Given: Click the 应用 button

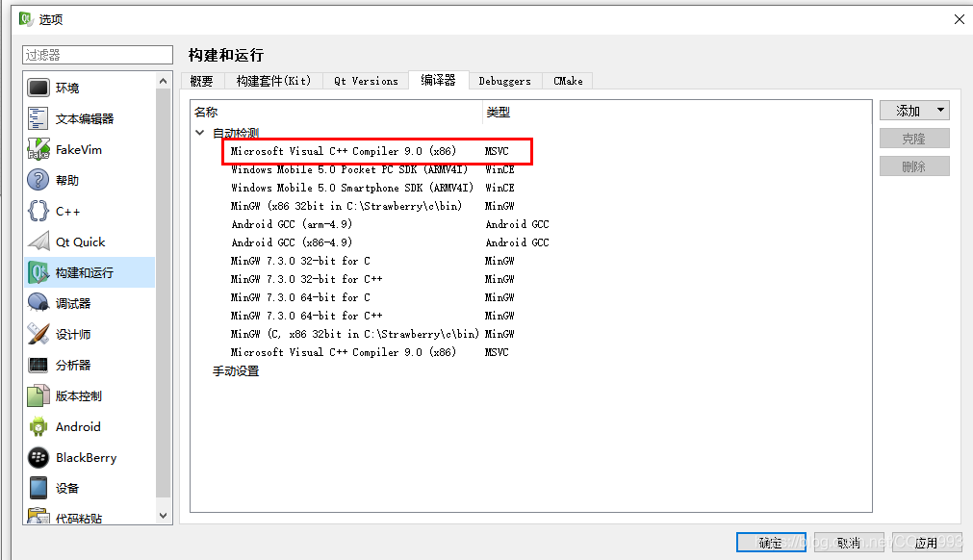Looking at the screenshot, I should [x=927, y=542].
